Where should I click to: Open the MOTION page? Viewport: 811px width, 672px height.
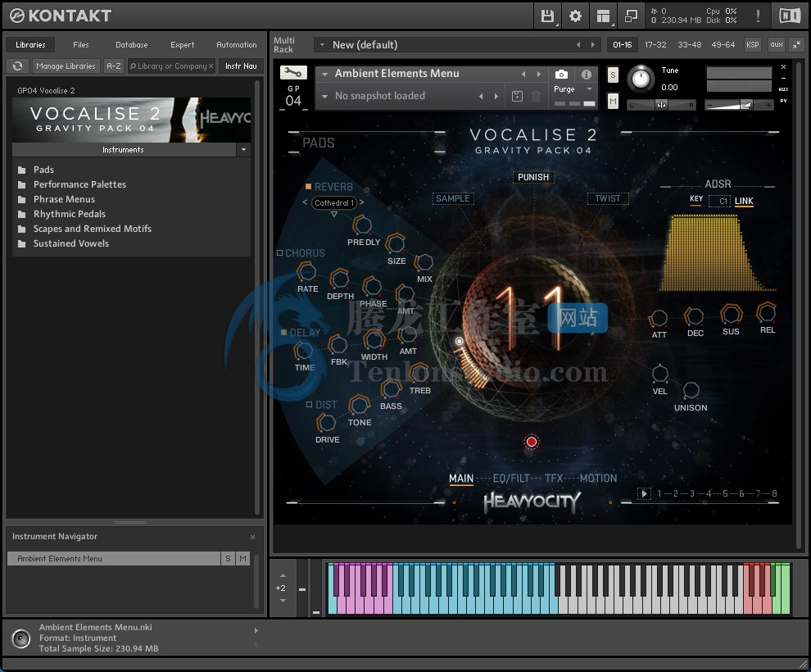click(598, 478)
